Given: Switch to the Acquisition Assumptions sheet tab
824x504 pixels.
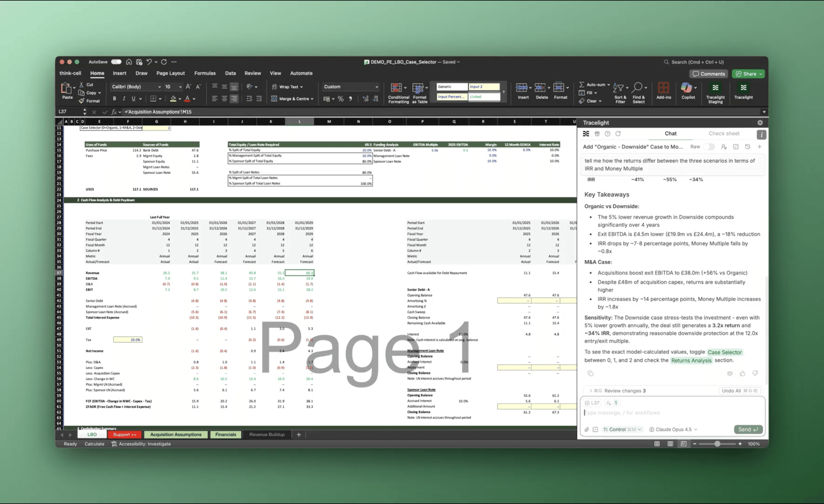Looking at the screenshot, I should (x=176, y=434).
